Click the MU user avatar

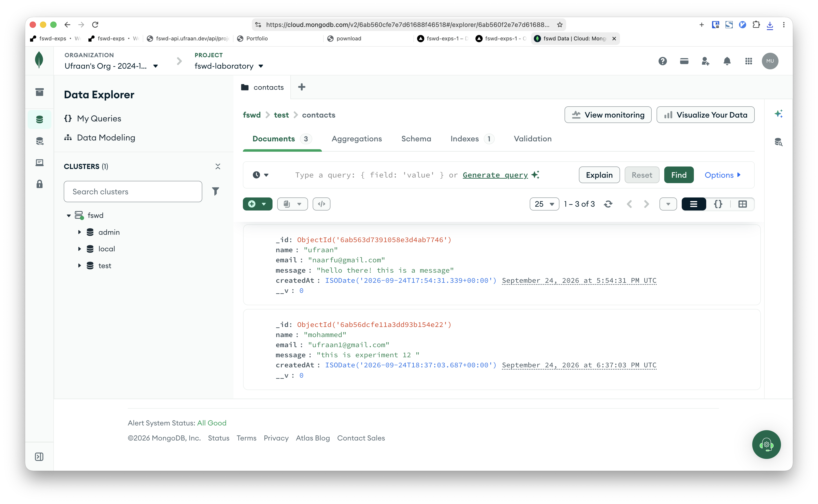point(770,61)
